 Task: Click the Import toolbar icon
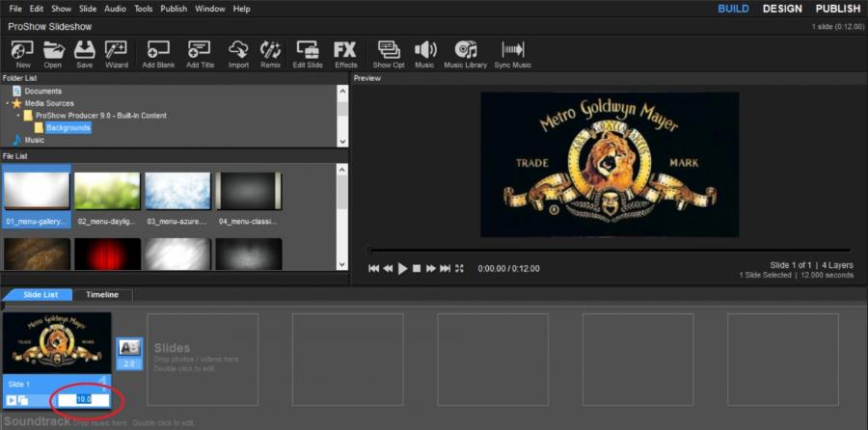coord(238,54)
